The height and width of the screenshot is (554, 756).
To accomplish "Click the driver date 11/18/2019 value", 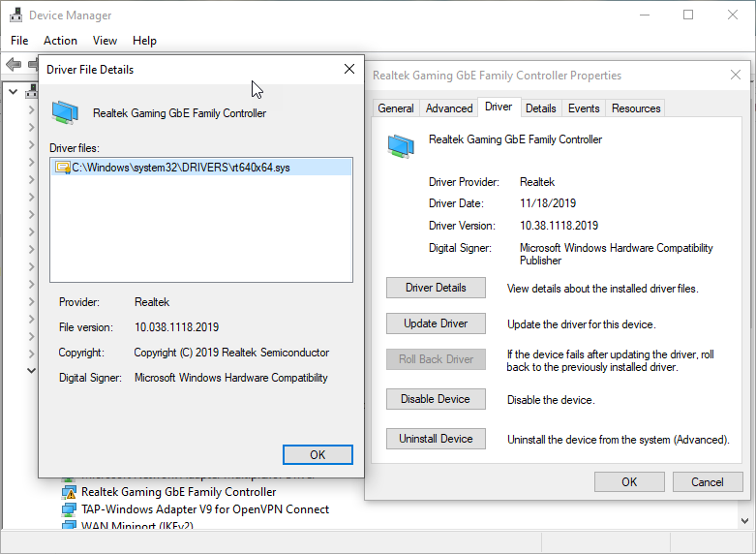I will [548, 203].
